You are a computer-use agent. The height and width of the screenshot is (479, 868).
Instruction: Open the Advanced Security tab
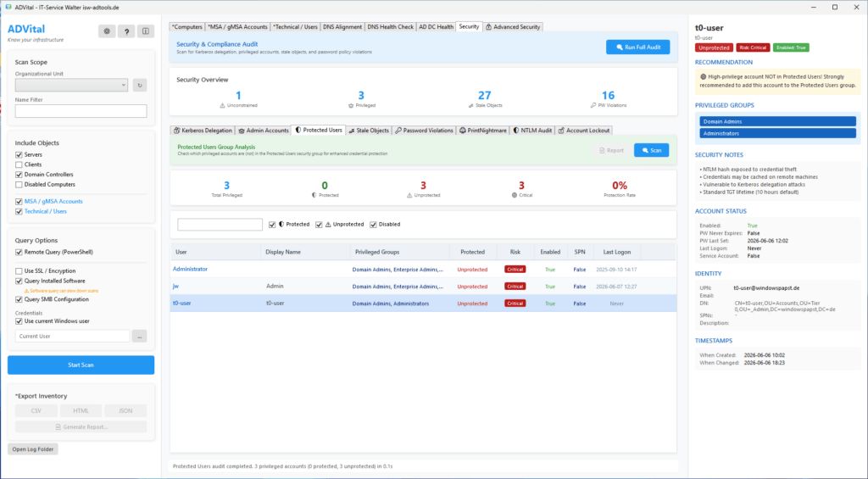[513, 26]
